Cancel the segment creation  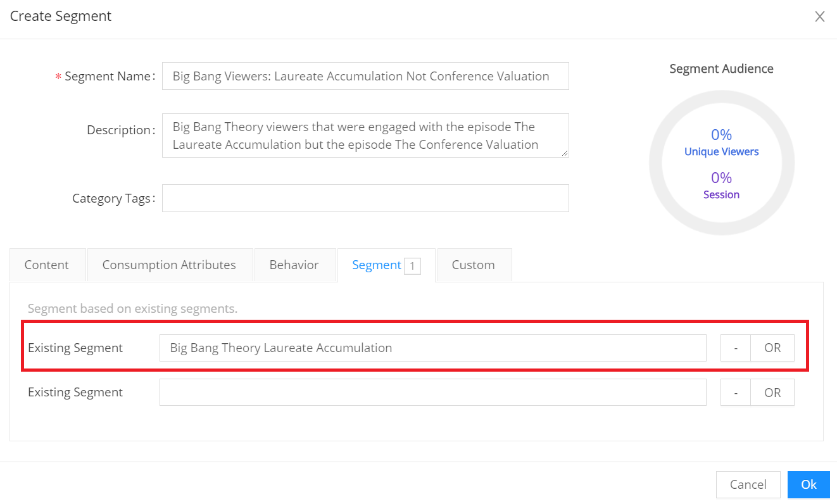tap(748, 484)
